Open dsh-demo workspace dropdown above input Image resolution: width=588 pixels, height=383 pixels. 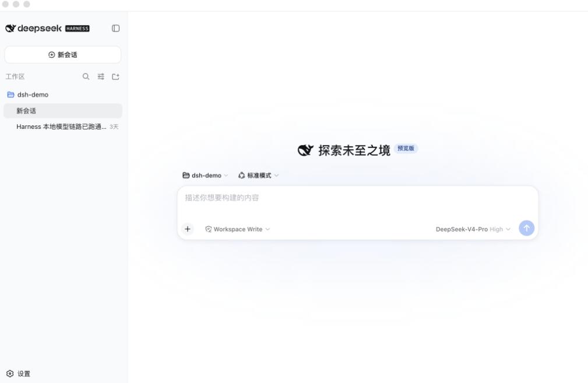205,175
